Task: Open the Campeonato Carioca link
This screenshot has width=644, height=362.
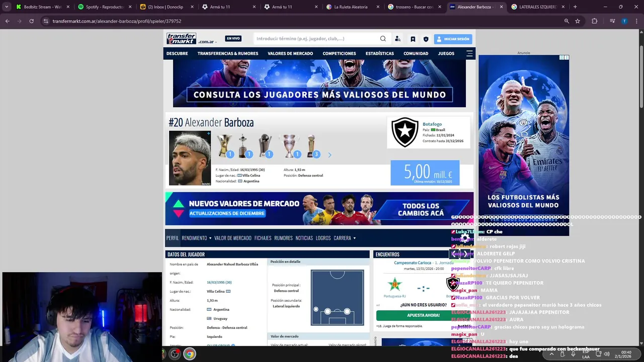Action: 412,262
